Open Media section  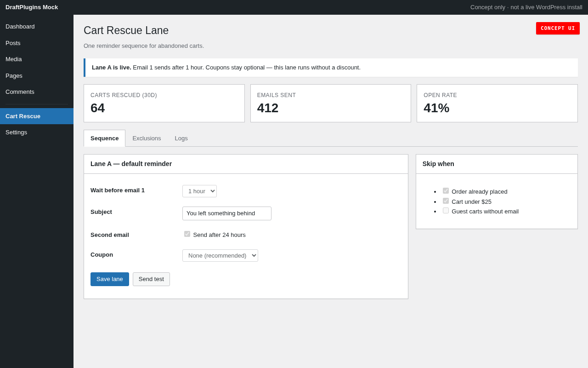37,59
